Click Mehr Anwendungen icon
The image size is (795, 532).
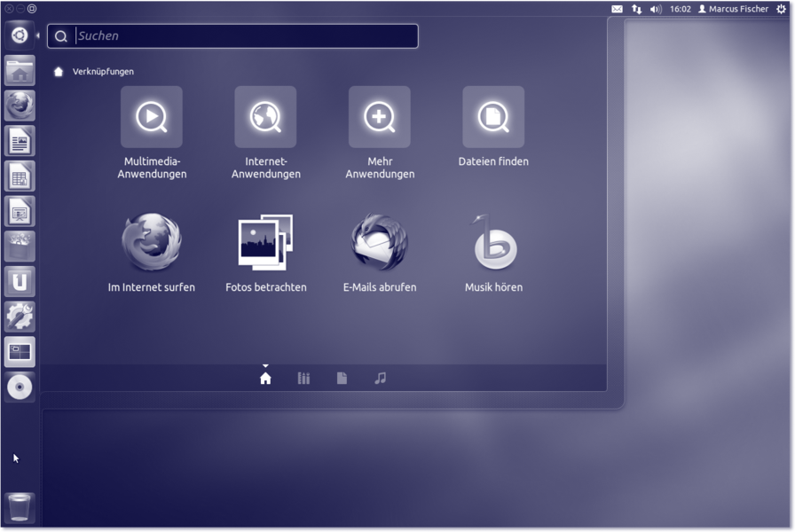tap(380, 117)
